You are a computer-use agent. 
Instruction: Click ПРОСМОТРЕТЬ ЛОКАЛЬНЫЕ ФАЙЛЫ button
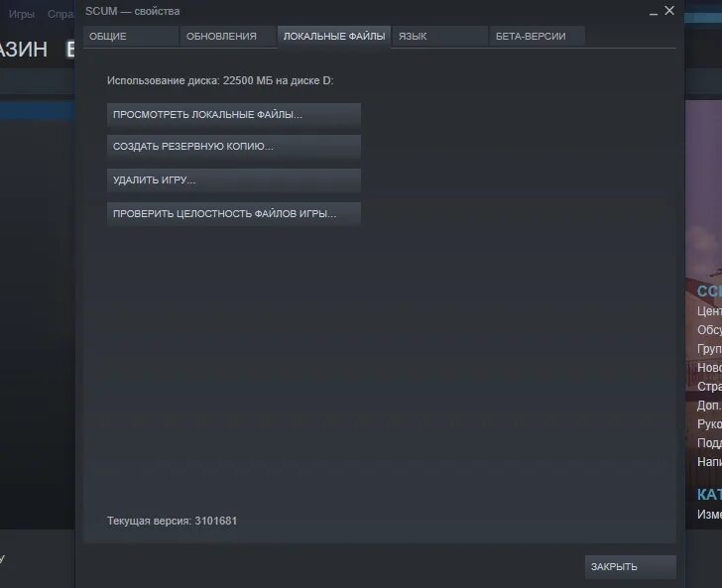234,115
